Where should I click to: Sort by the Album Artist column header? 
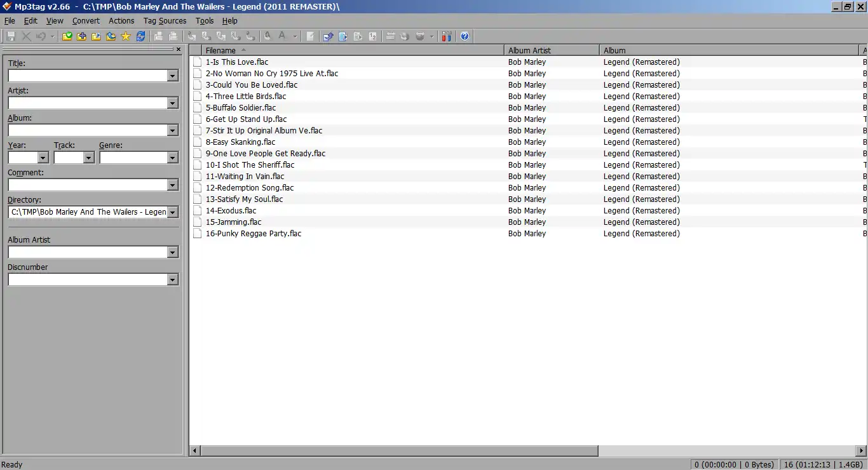(x=552, y=50)
